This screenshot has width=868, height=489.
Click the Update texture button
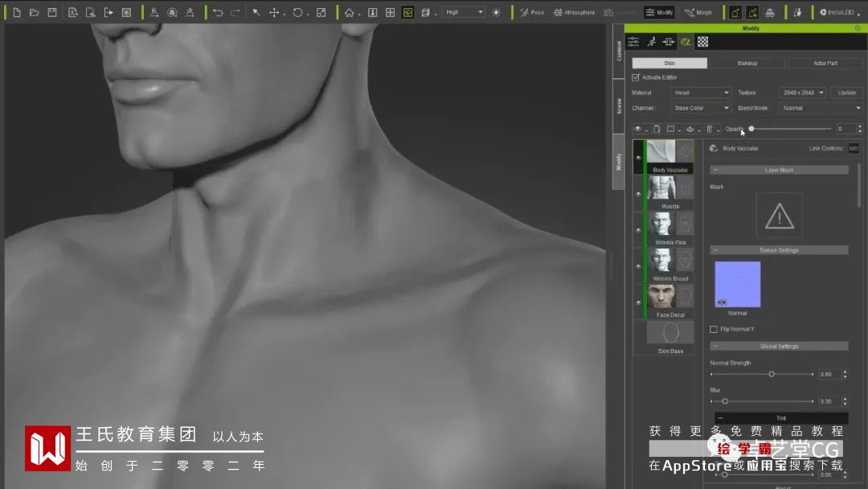pos(846,92)
